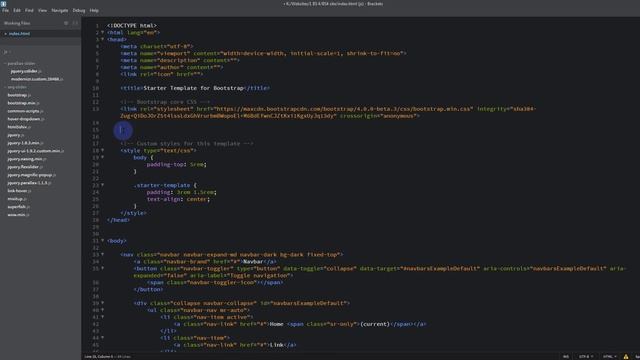Open modernizr.custom file in sidebar
This screenshot has width=640, height=360.
pos(37,79)
